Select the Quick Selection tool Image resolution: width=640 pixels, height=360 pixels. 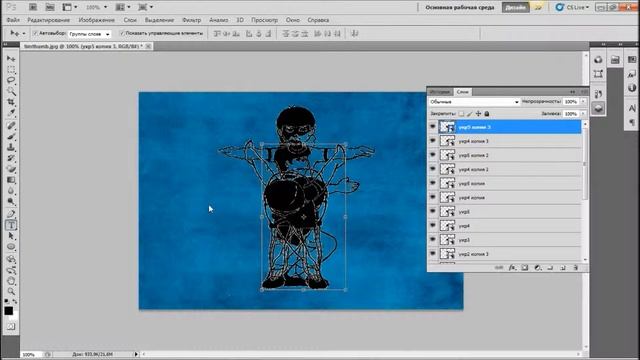[x=11, y=91]
